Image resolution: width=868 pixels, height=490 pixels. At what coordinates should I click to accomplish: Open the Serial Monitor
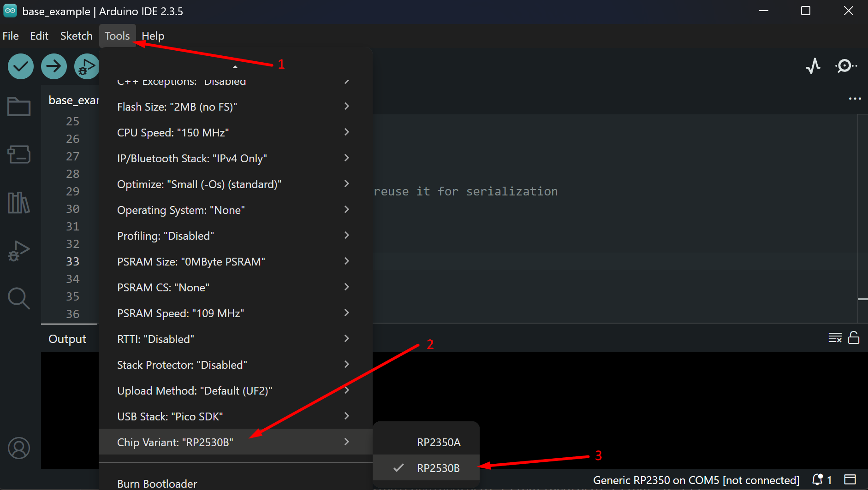(845, 66)
